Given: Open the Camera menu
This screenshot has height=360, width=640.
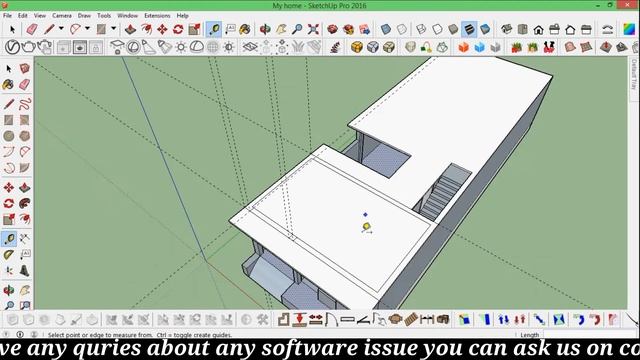Looking at the screenshot, I should tap(62, 16).
